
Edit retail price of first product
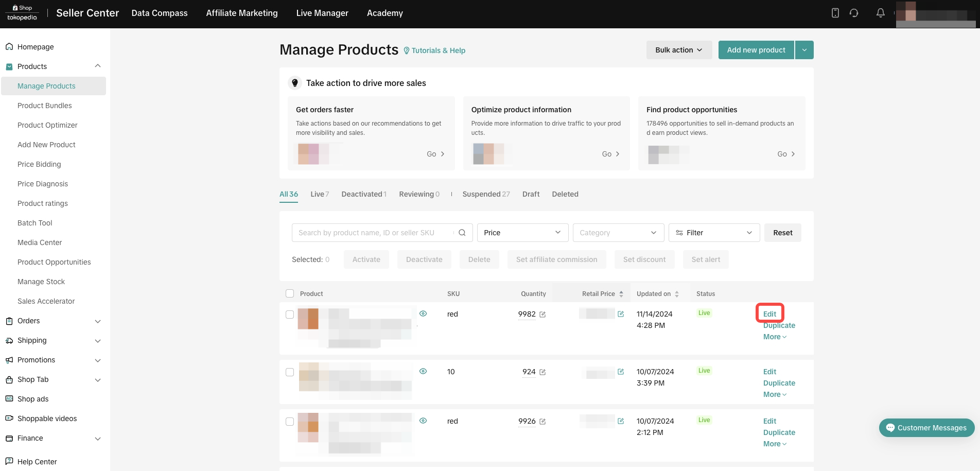coord(621,314)
